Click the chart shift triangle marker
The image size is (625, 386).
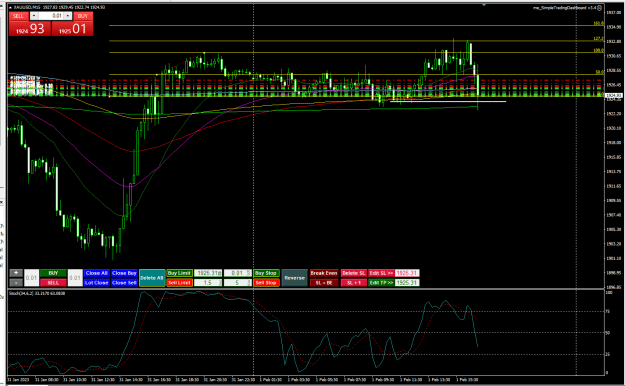point(484,5)
